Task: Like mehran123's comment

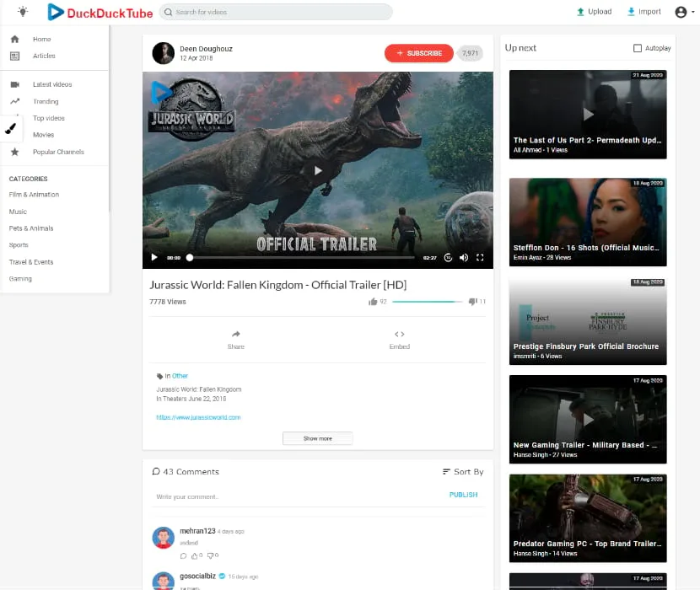Action: (x=195, y=555)
